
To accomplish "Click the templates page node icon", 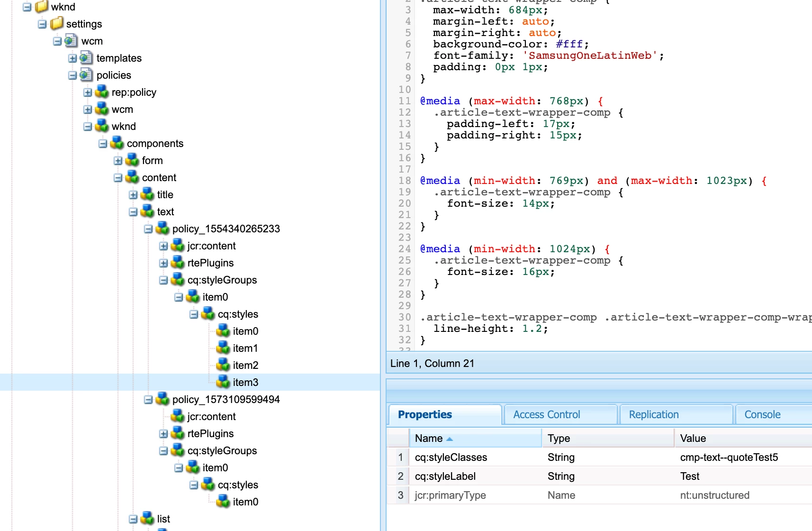I will 86,58.
